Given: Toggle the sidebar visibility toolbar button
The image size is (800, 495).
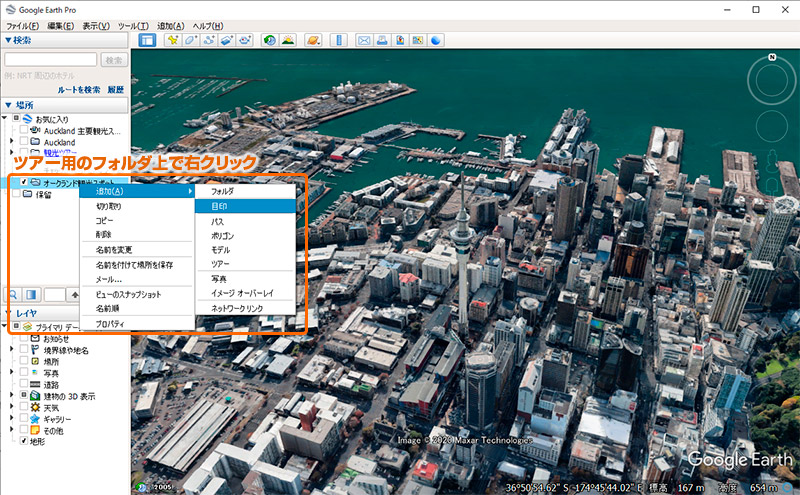Looking at the screenshot, I should click(x=147, y=40).
